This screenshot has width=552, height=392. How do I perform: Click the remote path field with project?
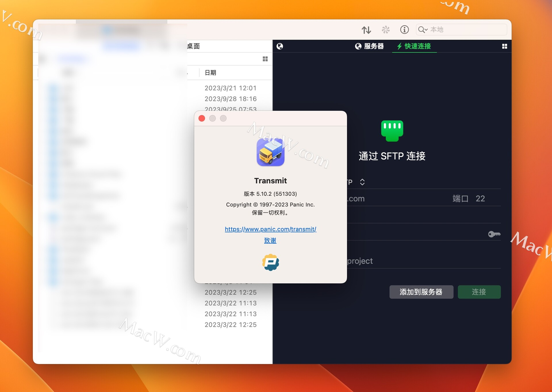point(424,261)
